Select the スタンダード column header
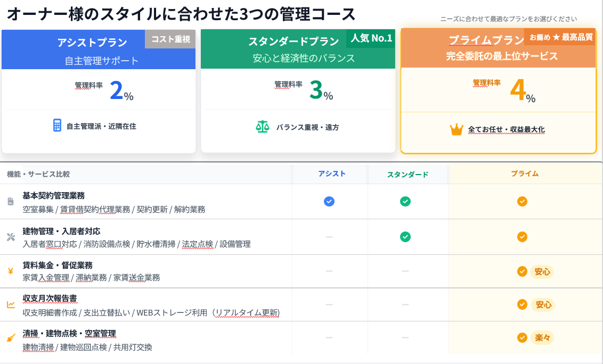Screen dimensions: 603x364 [408, 175]
